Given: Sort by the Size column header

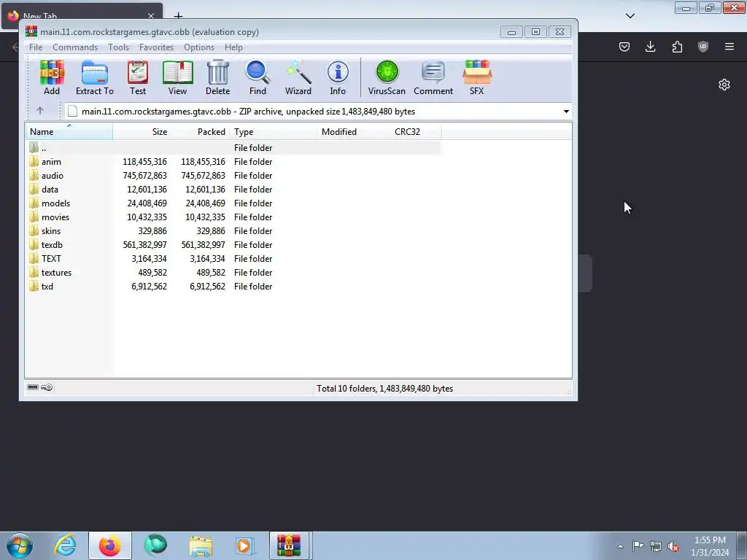Looking at the screenshot, I should pos(142,131).
